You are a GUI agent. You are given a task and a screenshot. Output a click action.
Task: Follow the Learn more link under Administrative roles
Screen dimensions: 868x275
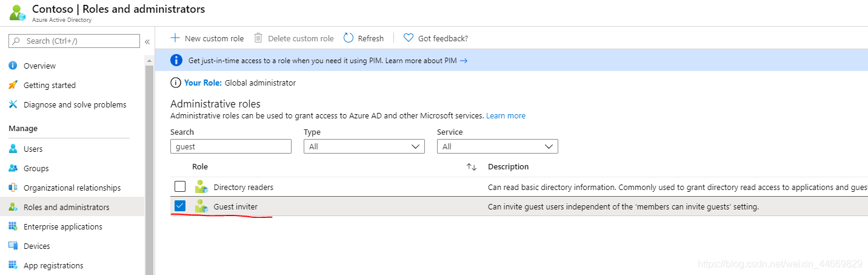(x=506, y=115)
